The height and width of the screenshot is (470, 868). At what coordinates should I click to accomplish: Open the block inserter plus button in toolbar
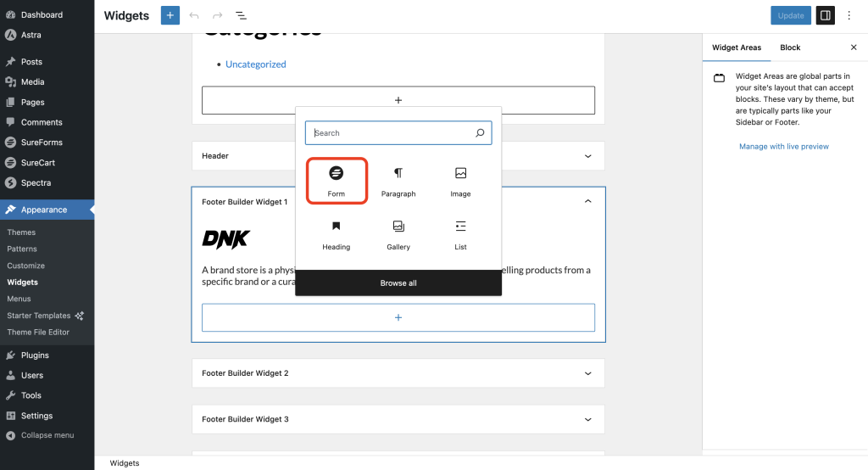click(170, 15)
